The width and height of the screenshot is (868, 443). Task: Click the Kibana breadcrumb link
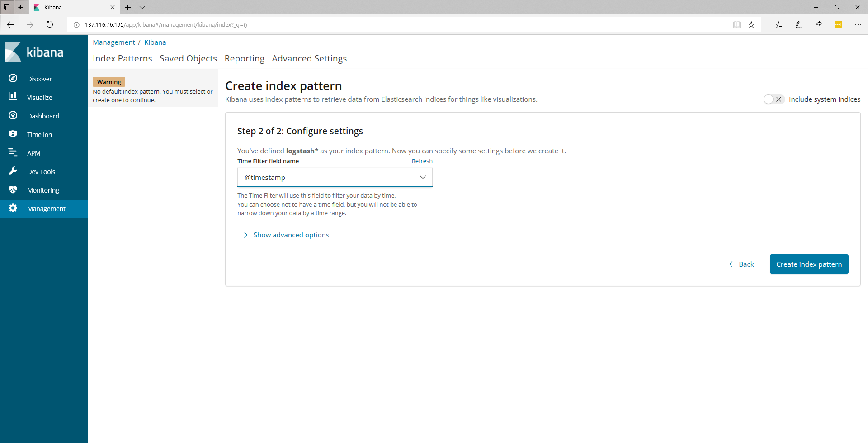(155, 42)
